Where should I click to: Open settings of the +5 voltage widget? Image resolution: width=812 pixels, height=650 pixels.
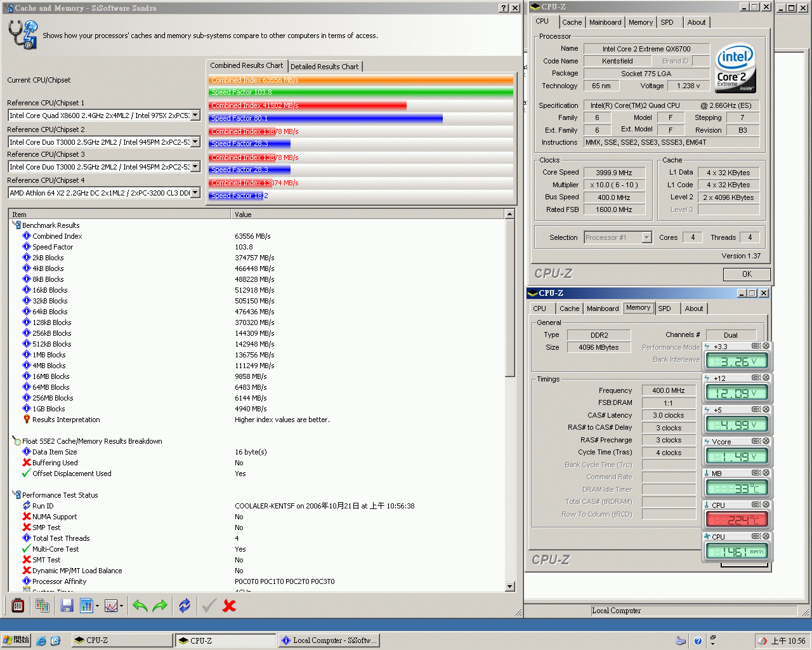756,409
